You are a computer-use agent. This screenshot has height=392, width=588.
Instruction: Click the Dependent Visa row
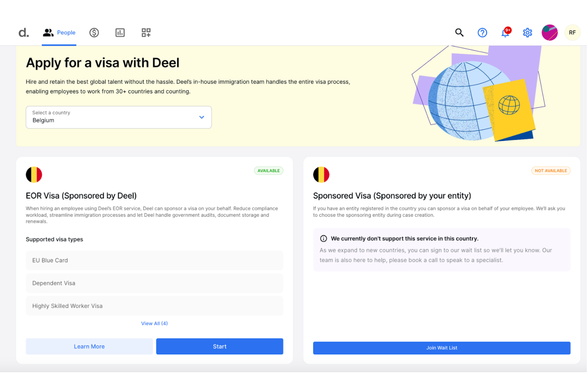[155, 283]
